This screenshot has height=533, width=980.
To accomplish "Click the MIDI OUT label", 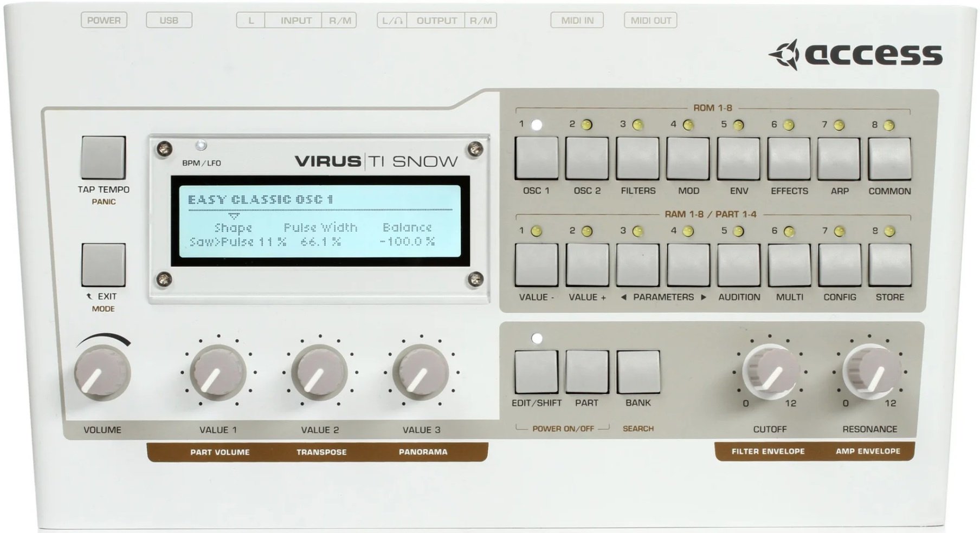I will coord(650,21).
